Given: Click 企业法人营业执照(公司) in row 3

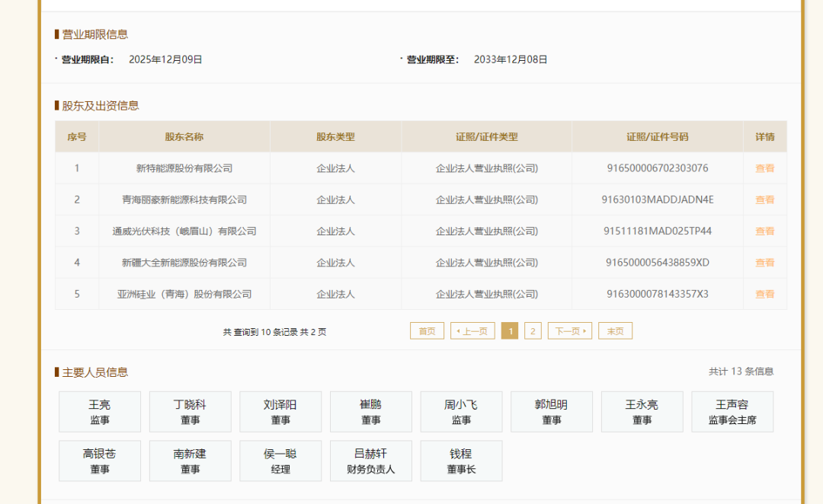Looking at the screenshot, I should tap(486, 231).
